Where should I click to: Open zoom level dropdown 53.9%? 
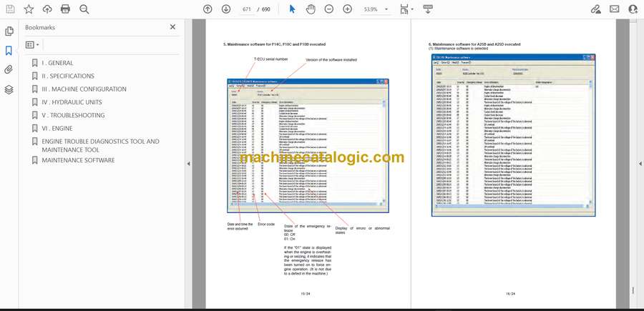point(376,9)
